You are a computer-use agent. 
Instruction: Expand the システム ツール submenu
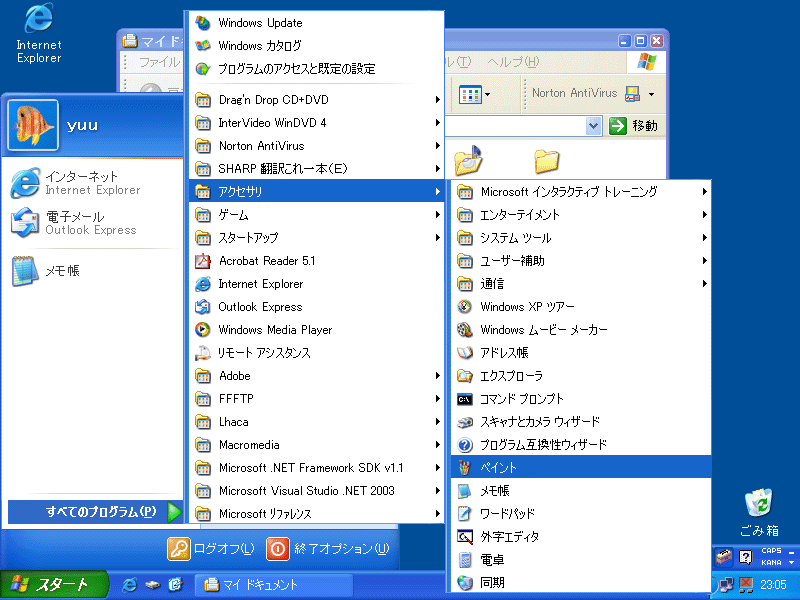pos(581,238)
